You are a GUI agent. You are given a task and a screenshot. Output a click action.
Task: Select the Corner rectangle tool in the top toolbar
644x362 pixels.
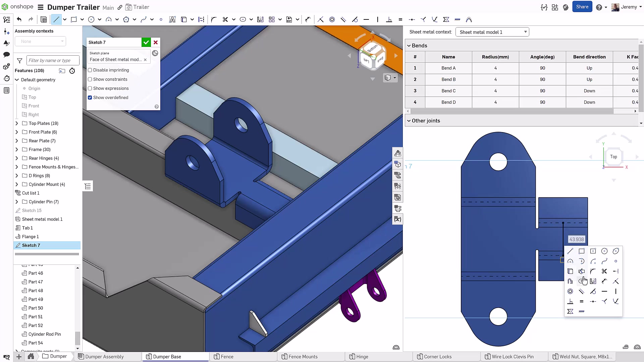(x=74, y=19)
